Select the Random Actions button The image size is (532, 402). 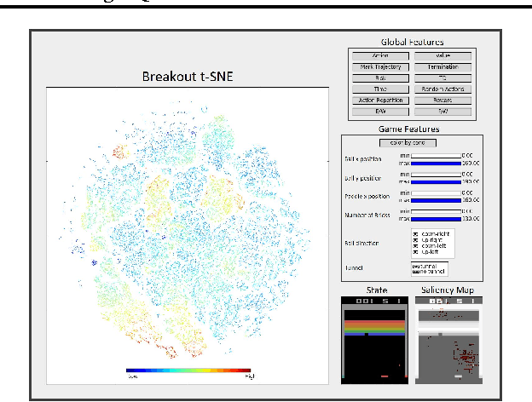[x=443, y=89]
